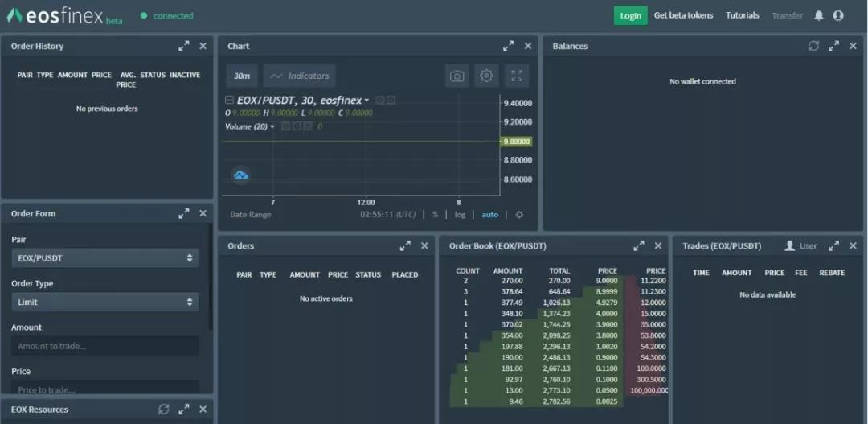
Task: Click the Order Form scrollbar
Action: click(210, 277)
